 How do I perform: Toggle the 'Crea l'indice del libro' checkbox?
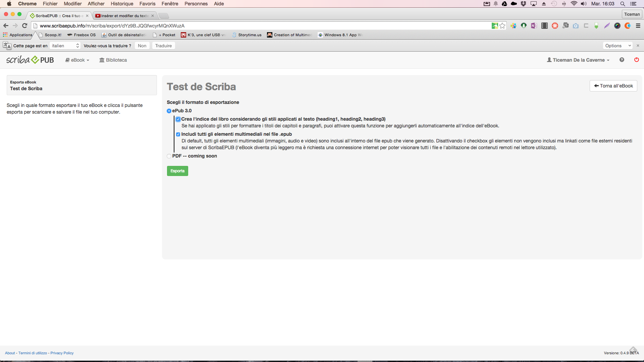pos(178,119)
